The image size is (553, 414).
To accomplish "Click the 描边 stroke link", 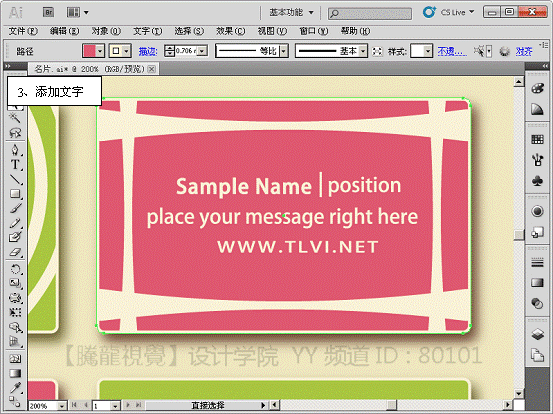I will coord(148,51).
